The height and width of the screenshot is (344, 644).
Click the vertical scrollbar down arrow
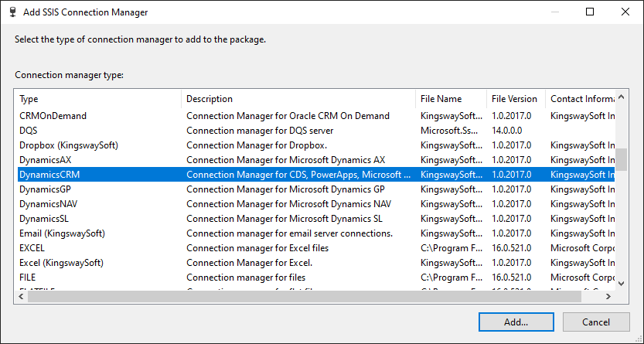pyautogui.click(x=622, y=283)
